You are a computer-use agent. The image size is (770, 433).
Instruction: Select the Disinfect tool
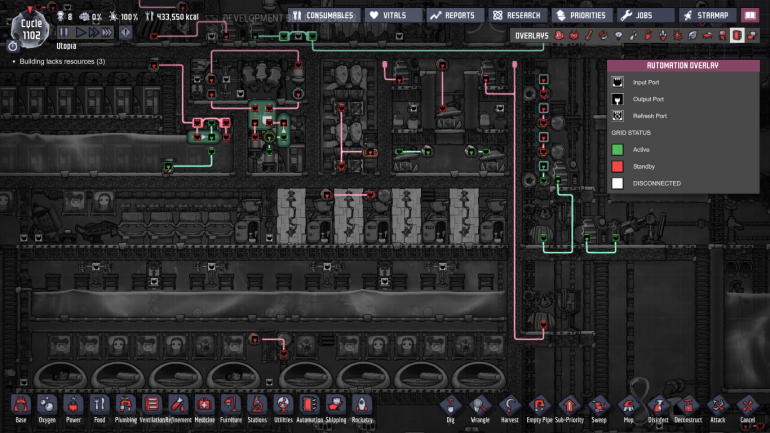click(658, 408)
